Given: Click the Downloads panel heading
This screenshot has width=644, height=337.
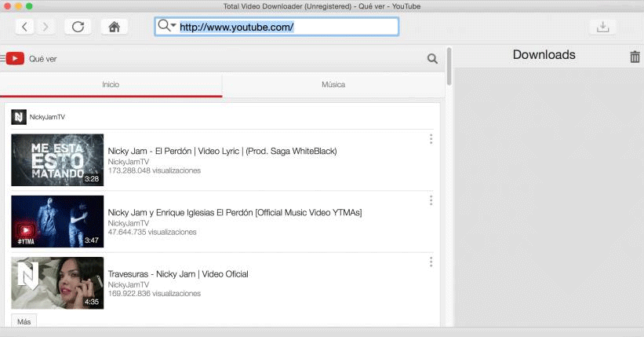Looking at the screenshot, I should (544, 55).
